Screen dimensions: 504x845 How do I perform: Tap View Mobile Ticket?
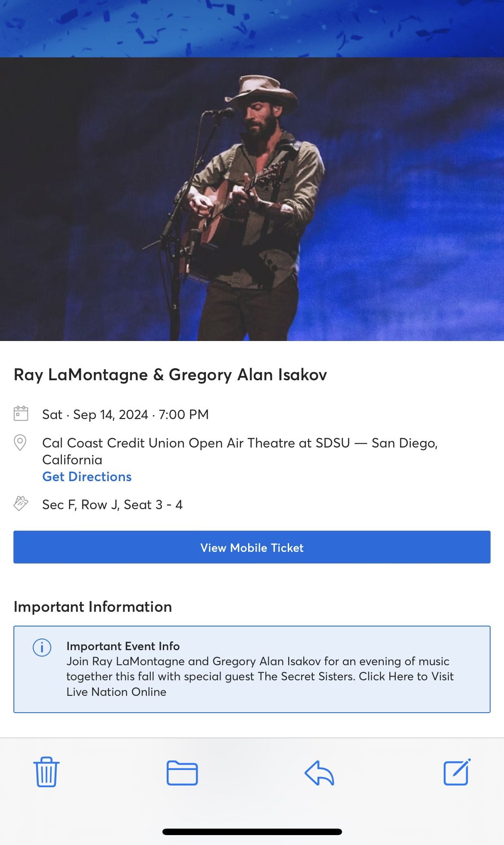[x=252, y=548]
